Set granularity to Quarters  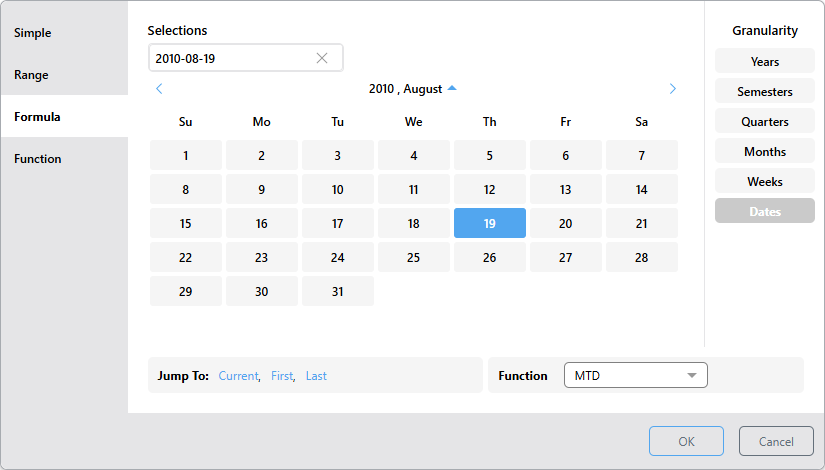click(765, 122)
